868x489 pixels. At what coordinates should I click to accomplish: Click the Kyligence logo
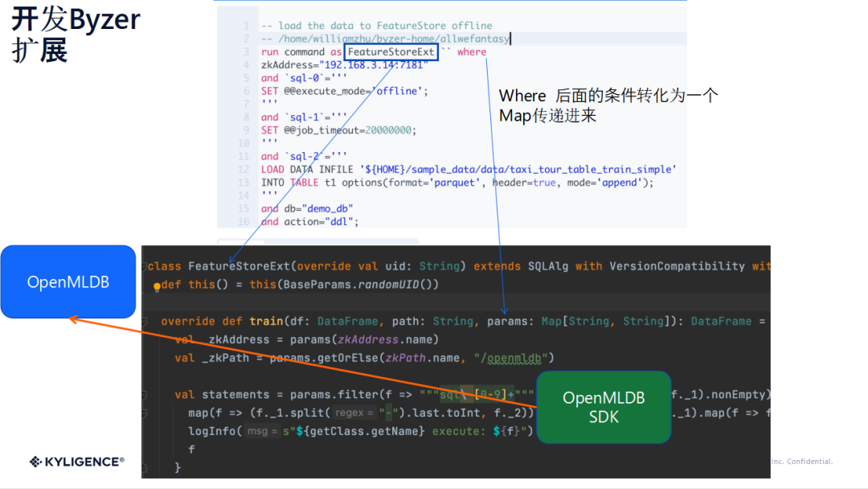(77, 462)
